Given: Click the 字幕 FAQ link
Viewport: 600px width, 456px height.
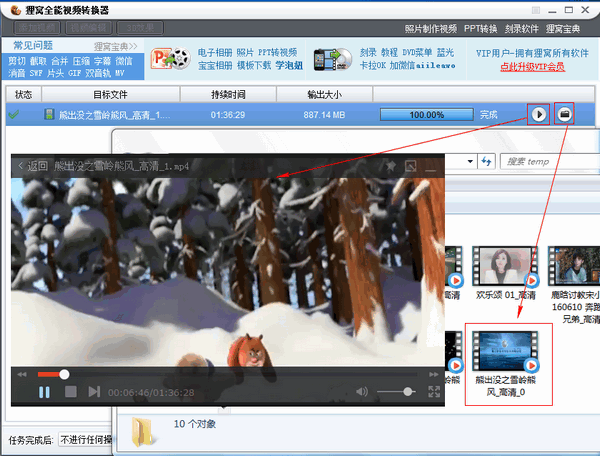Looking at the screenshot, I should (103, 61).
